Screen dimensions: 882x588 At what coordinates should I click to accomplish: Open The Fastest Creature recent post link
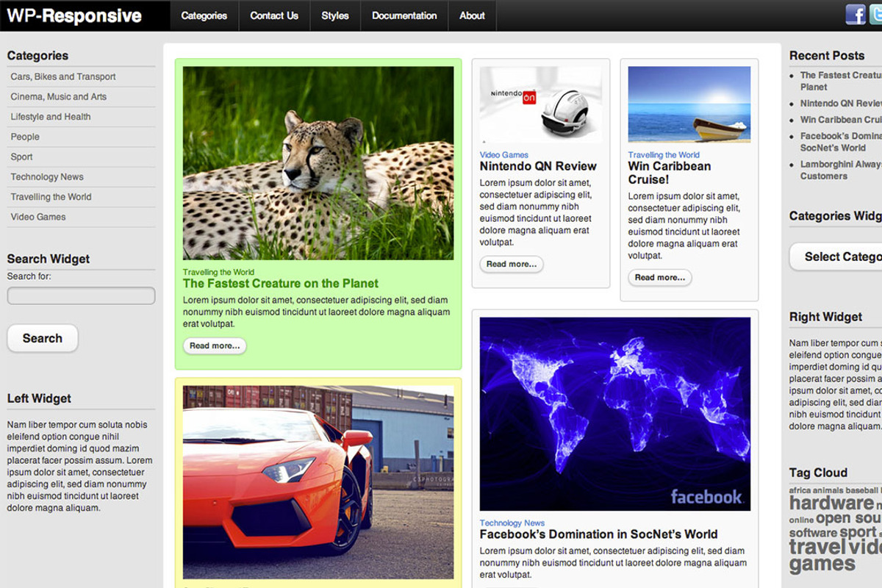841,81
